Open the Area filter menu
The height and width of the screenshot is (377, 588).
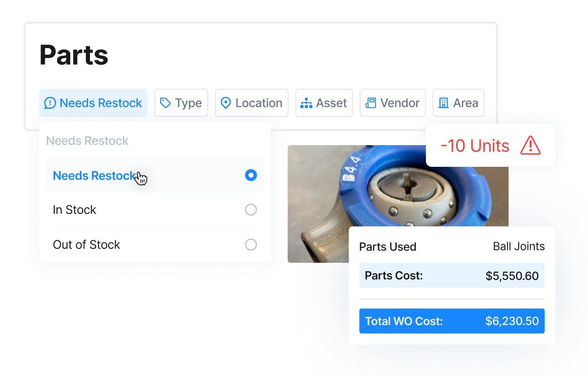click(x=458, y=103)
